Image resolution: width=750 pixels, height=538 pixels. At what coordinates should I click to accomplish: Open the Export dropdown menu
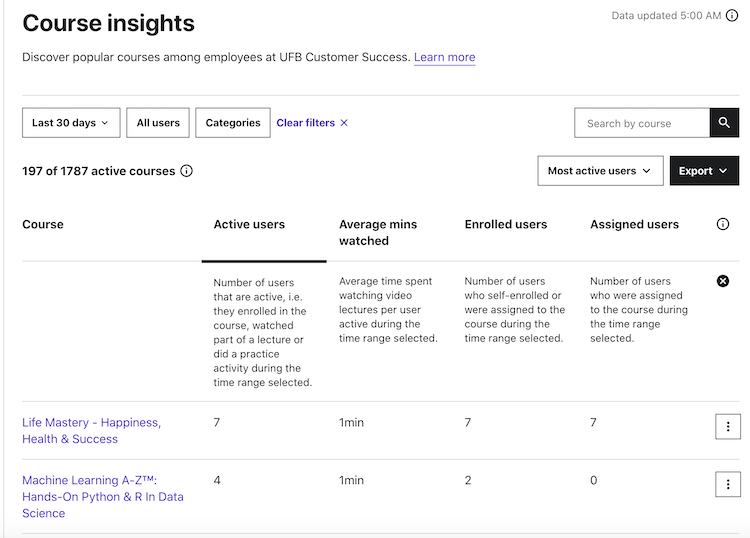tap(703, 171)
